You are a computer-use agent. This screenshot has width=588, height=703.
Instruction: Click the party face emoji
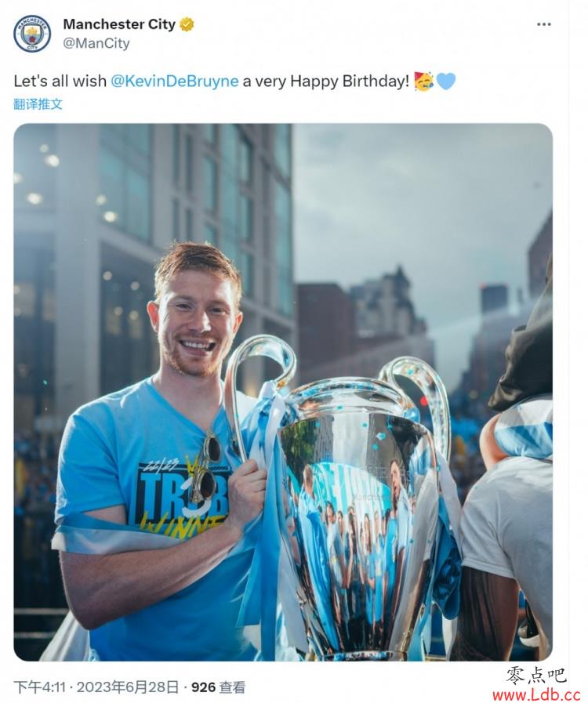(x=424, y=81)
